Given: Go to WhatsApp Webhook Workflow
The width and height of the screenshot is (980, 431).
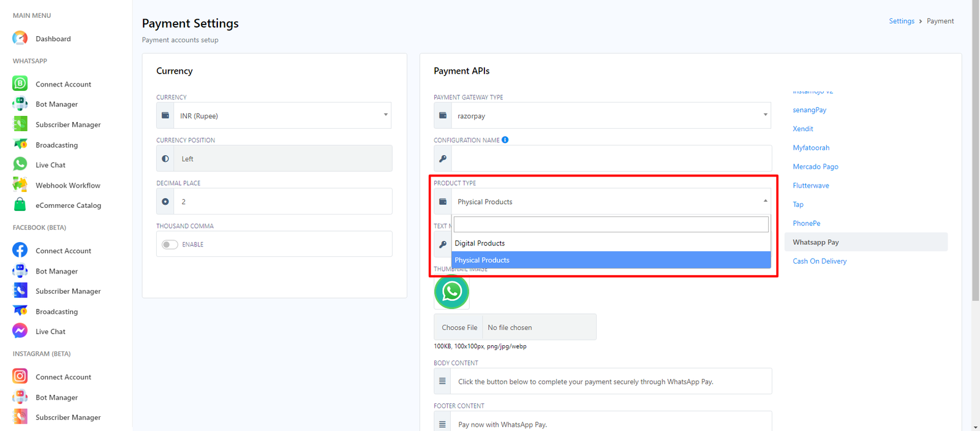Looking at the screenshot, I should tap(68, 185).
